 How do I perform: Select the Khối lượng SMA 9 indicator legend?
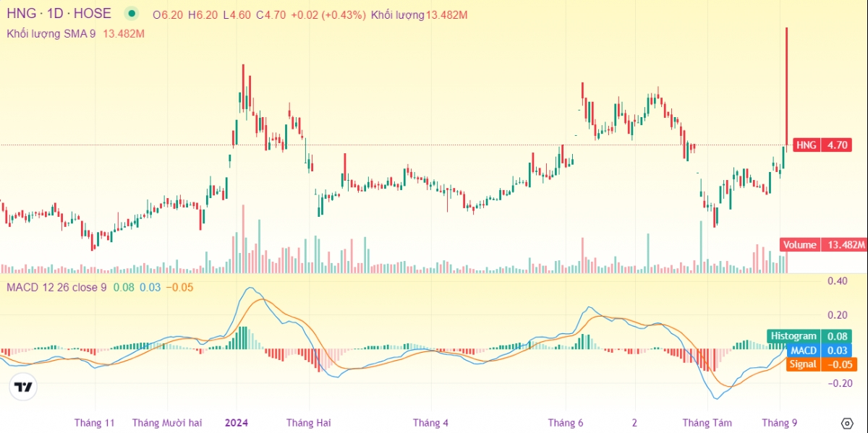point(51,33)
